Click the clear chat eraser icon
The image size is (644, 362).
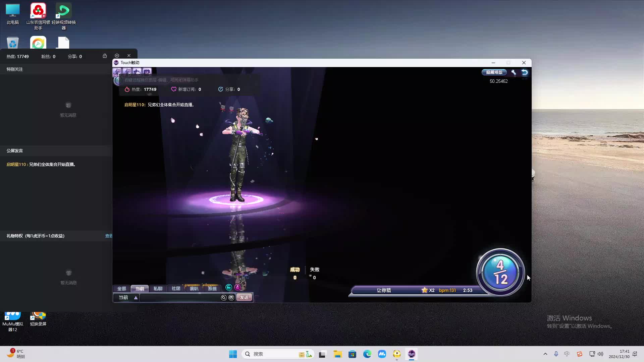click(x=224, y=298)
